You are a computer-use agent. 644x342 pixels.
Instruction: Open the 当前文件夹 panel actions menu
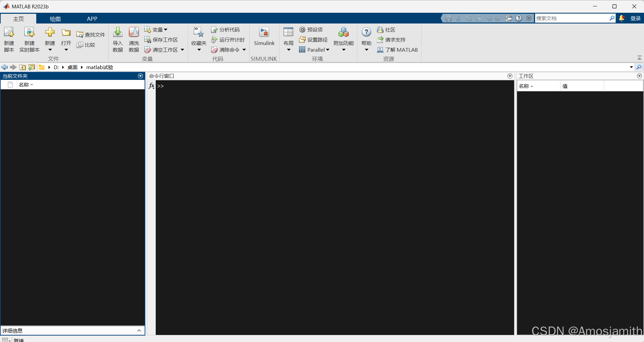(140, 76)
